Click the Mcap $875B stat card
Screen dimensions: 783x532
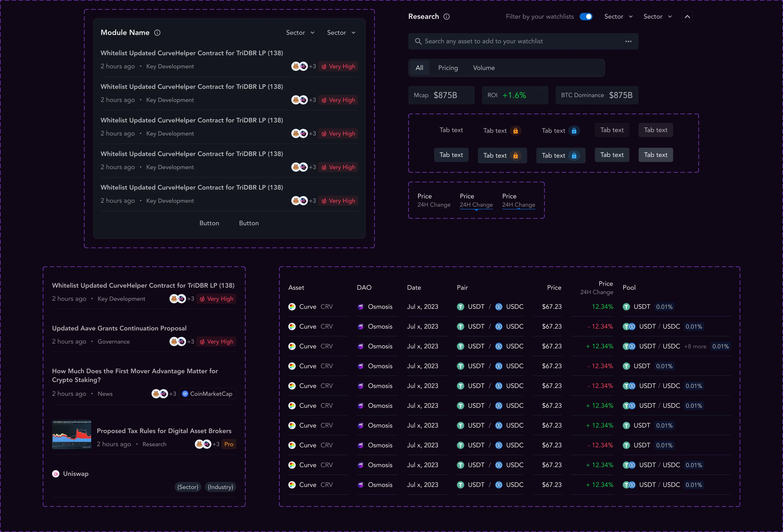tap(441, 95)
